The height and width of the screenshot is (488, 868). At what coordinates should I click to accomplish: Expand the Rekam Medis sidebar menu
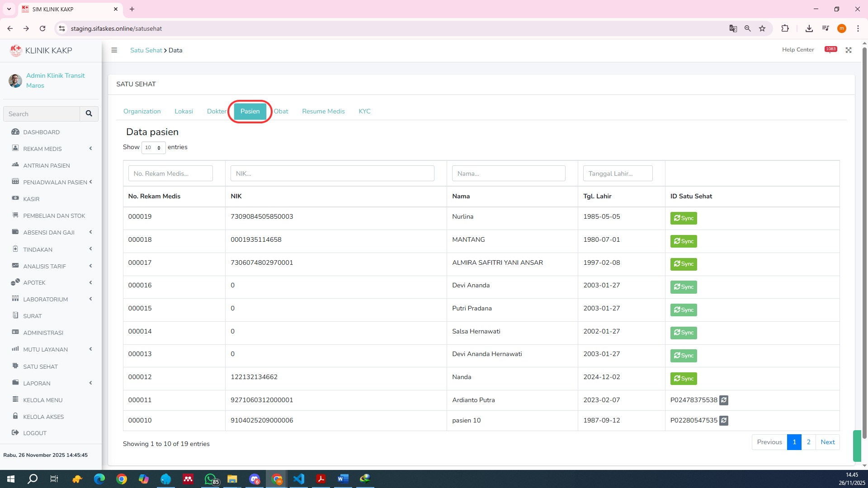tap(42, 149)
